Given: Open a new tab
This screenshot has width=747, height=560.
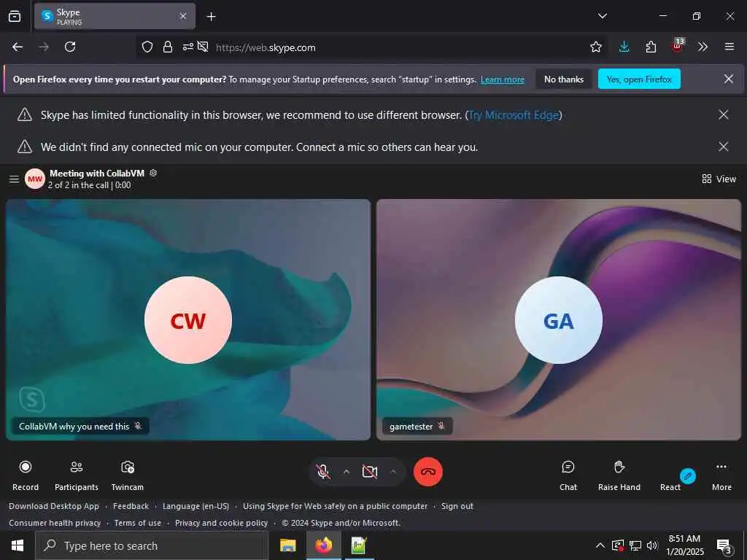Looking at the screenshot, I should tap(211, 17).
